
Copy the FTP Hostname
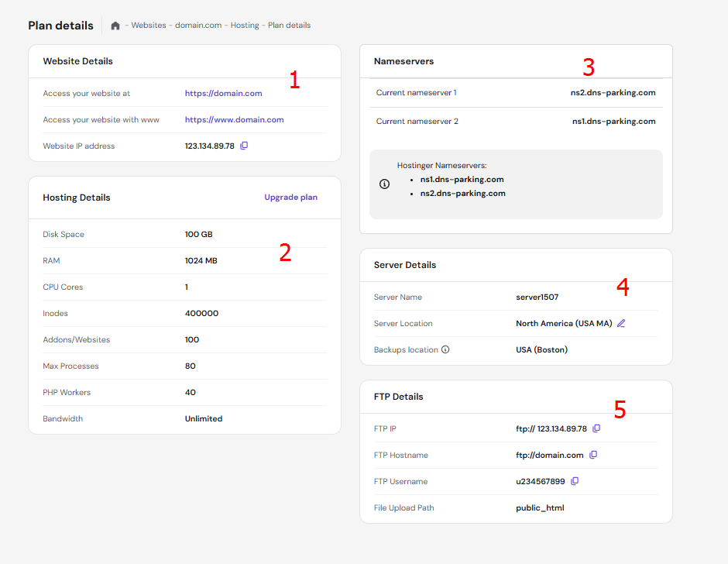[x=593, y=455]
